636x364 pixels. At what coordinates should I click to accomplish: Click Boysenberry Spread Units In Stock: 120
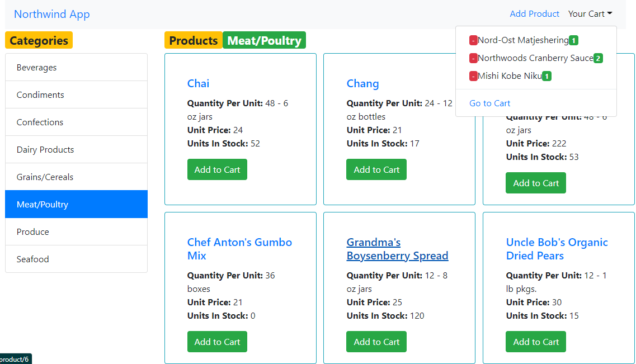click(x=385, y=316)
